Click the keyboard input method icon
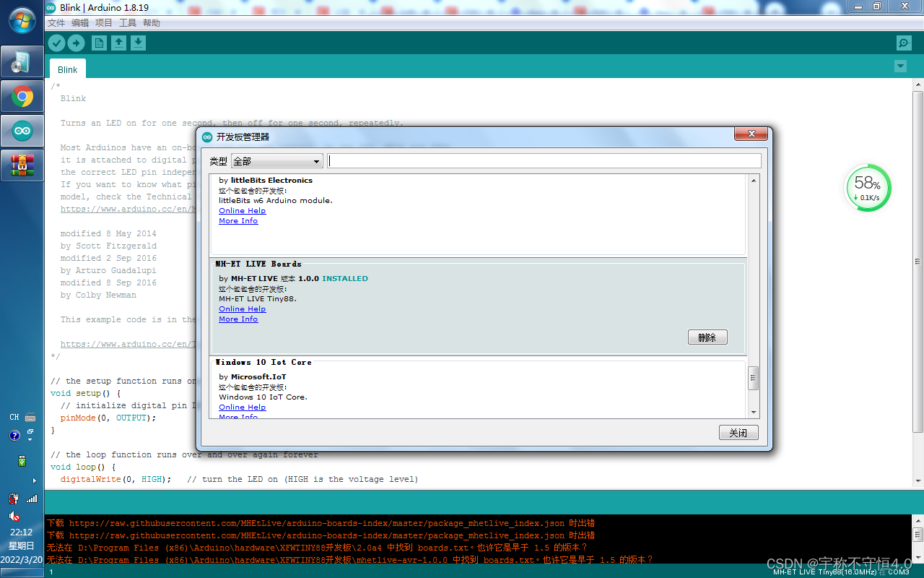924x578 pixels. [x=30, y=417]
